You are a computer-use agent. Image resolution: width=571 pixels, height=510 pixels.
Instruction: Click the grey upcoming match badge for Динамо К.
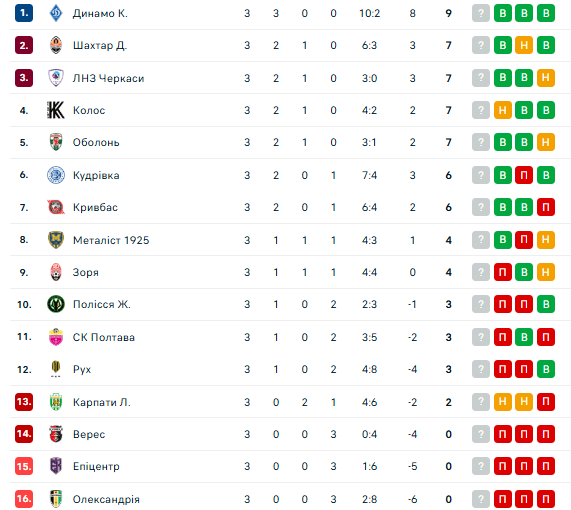click(481, 13)
